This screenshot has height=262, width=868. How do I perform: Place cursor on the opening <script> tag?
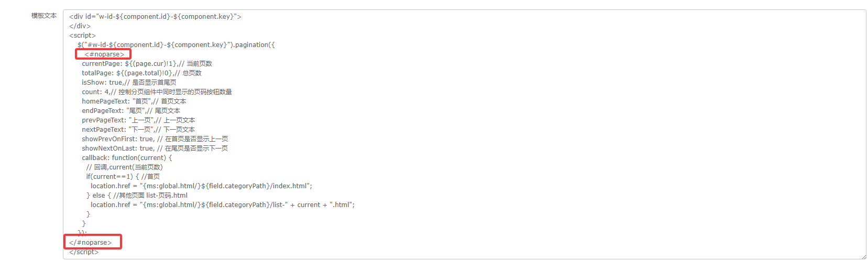coord(83,36)
